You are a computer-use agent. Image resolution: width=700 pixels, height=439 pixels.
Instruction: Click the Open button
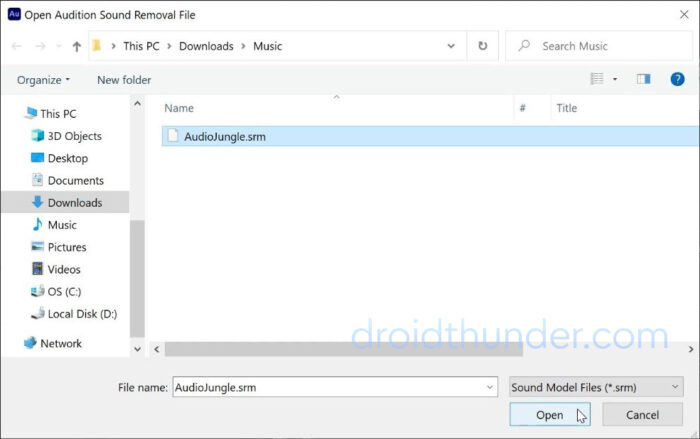(549, 415)
